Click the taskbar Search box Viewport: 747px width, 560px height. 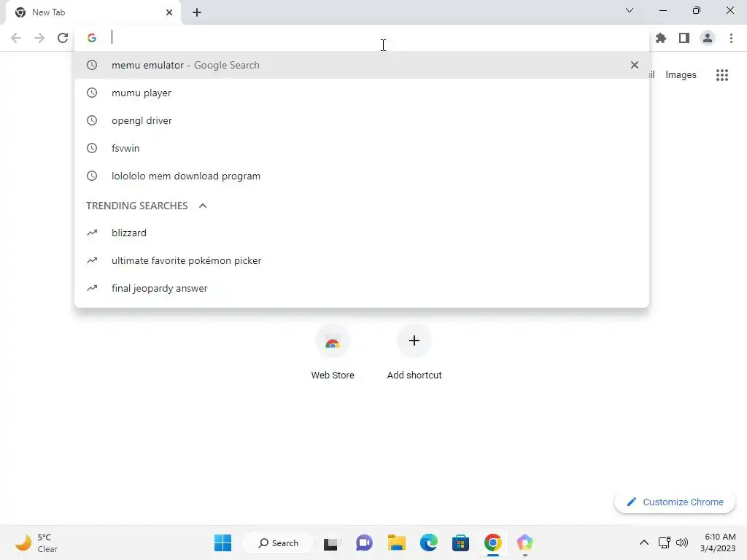click(x=278, y=542)
